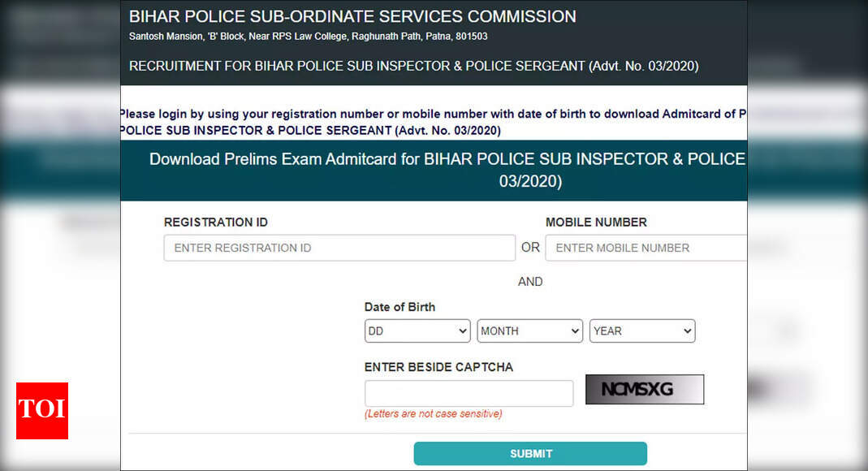Click the REGISTRATION ID label
Screen dimensions: 868x471
tap(216, 223)
